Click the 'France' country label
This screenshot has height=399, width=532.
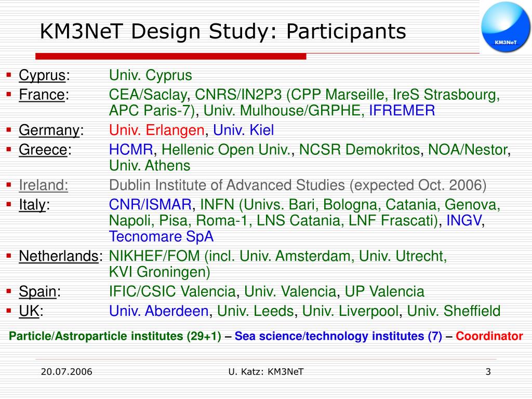tap(42, 95)
